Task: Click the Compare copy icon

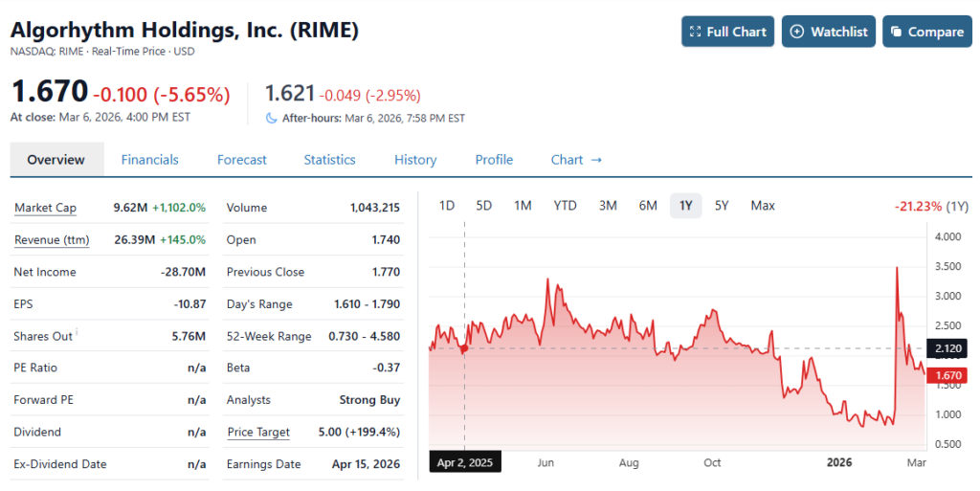Action: pyautogui.click(x=897, y=32)
